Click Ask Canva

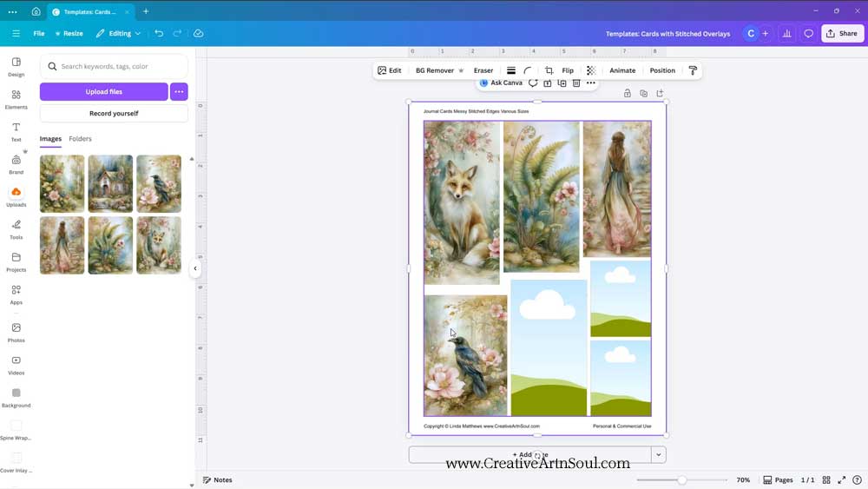click(x=501, y=83)
